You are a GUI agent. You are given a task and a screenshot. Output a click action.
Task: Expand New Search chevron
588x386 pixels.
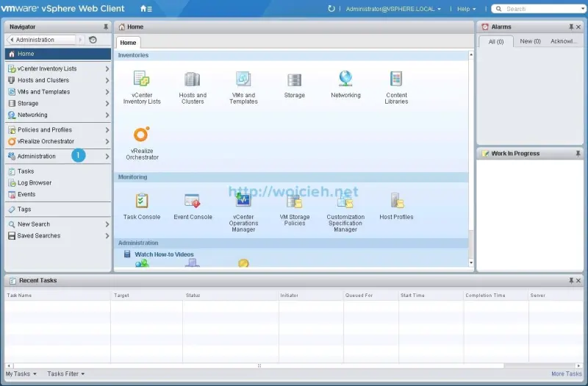click(x=107, y=224)
